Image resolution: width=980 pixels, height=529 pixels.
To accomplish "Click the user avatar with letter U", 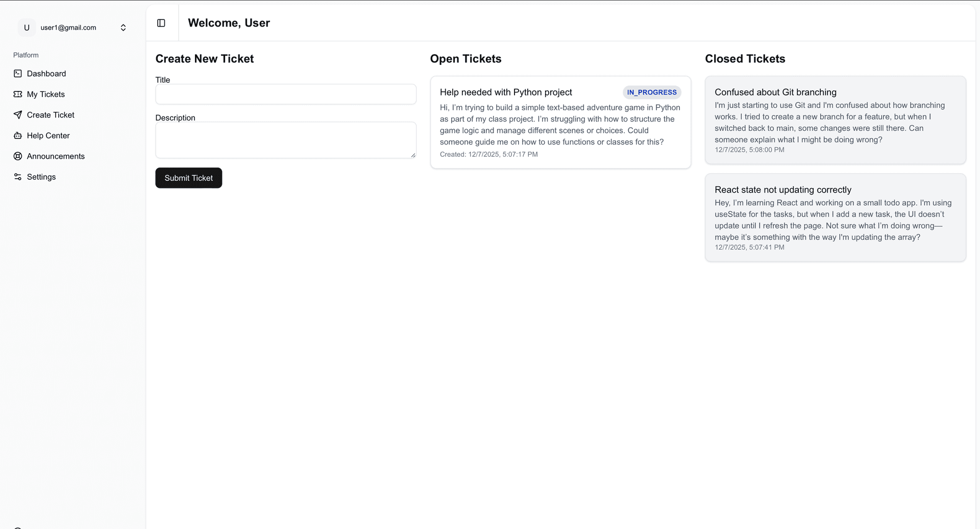I will pyautogui.click(x=27, y=28).
